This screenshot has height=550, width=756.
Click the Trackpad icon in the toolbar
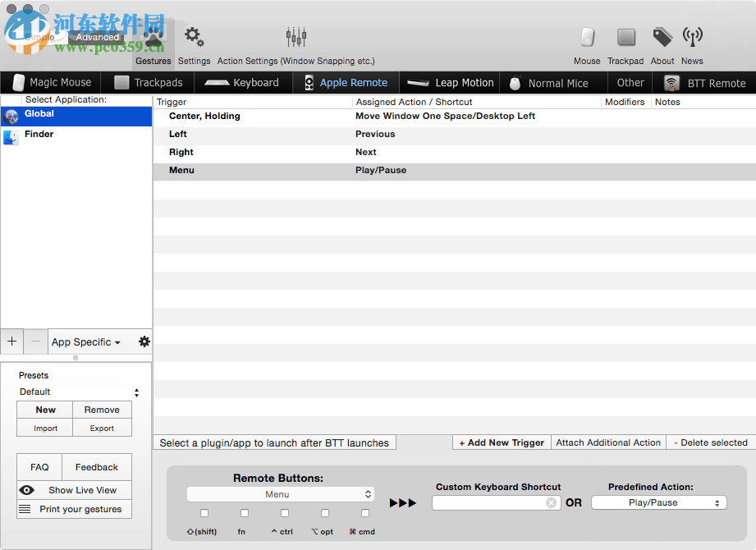[625, 39]
